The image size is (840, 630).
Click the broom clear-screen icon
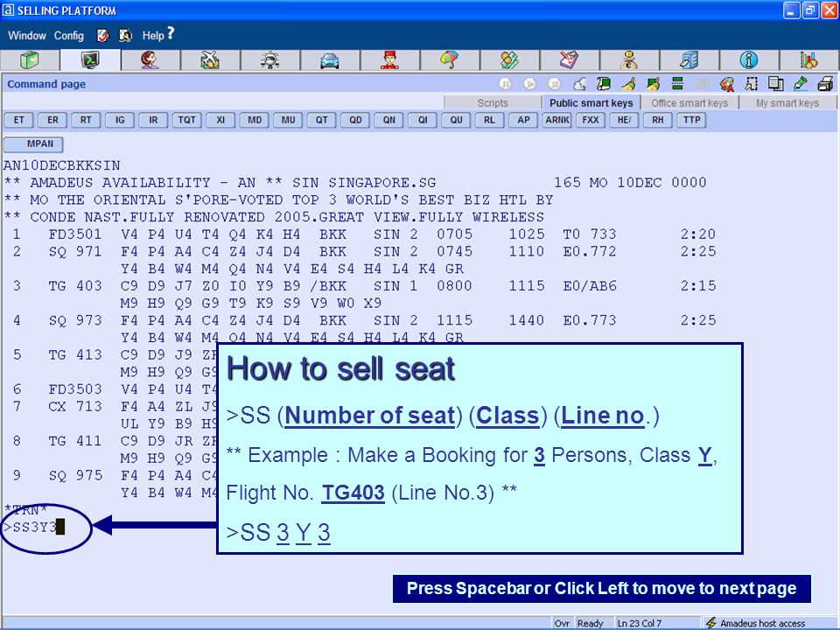click(628, 84)
